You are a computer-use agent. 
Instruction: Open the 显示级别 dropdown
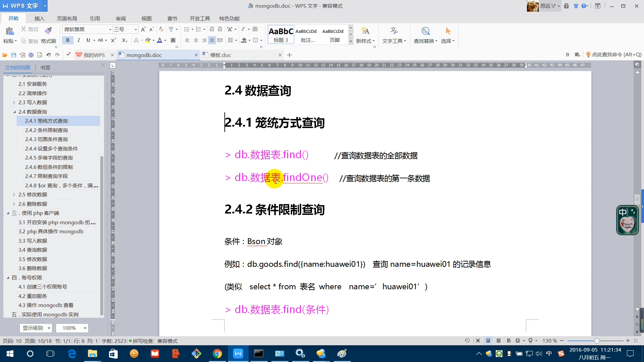(36, 328)
